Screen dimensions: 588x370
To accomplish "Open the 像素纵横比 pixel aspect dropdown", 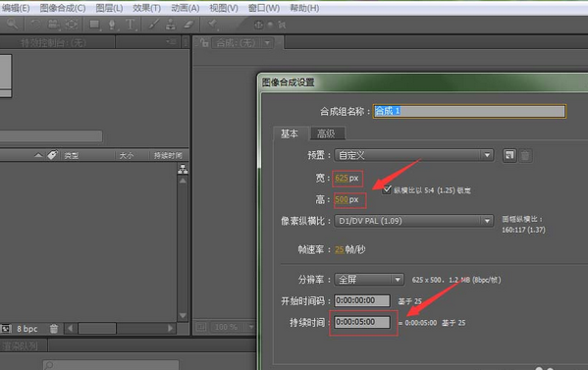I will 413,221.
